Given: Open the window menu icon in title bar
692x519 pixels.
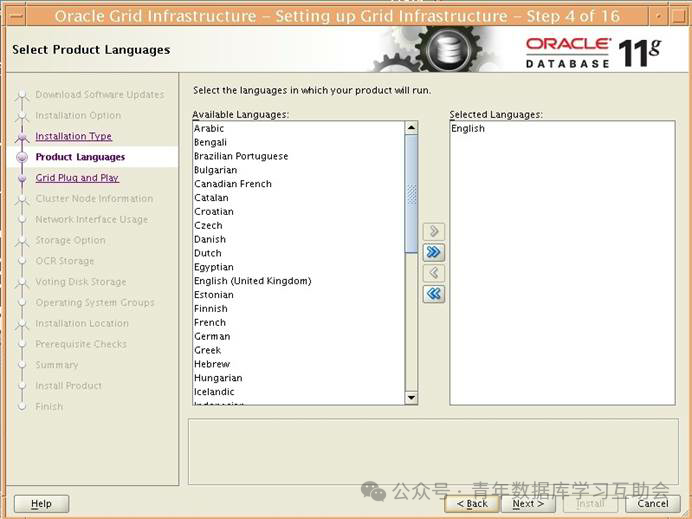Looking at the screenshot, I should pos(16,16).
